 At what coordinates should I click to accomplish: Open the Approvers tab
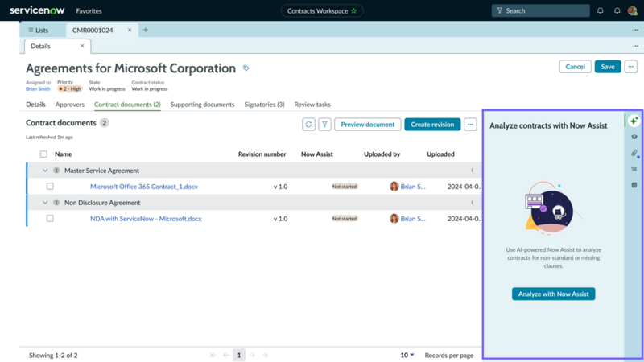[x=70, y=105]
